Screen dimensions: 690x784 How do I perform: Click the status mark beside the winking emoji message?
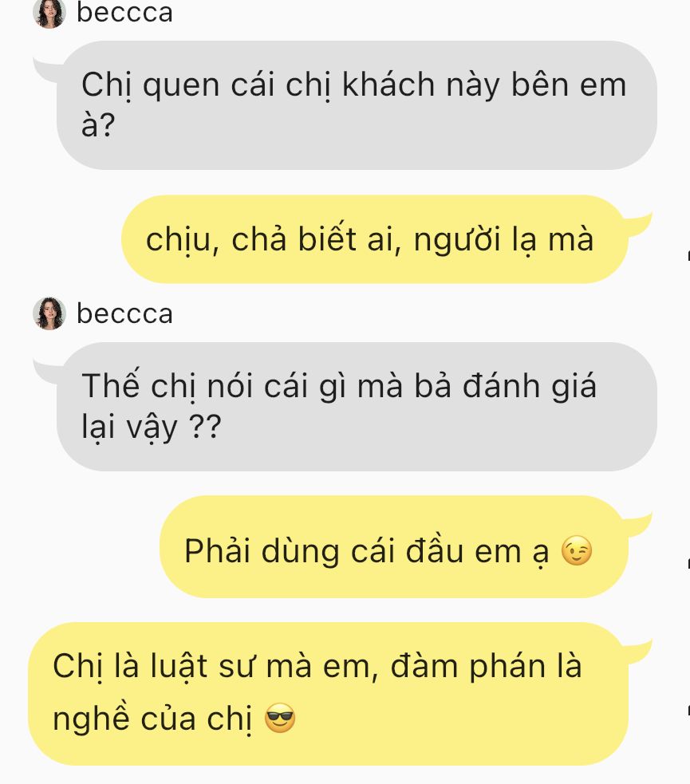click(688, 563)
